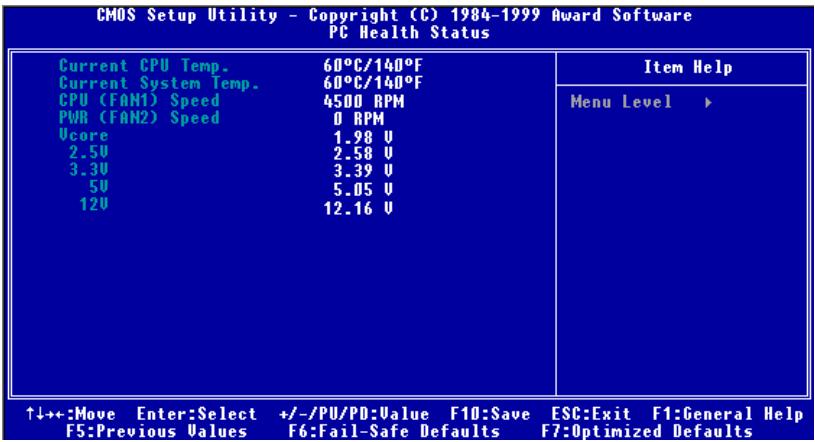Select the Current CPU Temp. label
Screen dimensions: 815x442
point(144,66)
